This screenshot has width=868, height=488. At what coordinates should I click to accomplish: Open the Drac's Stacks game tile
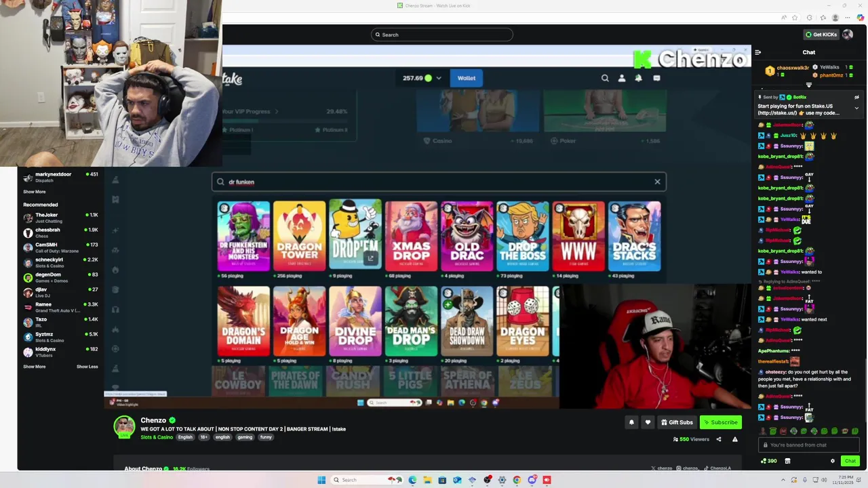(x=635, y=235)
